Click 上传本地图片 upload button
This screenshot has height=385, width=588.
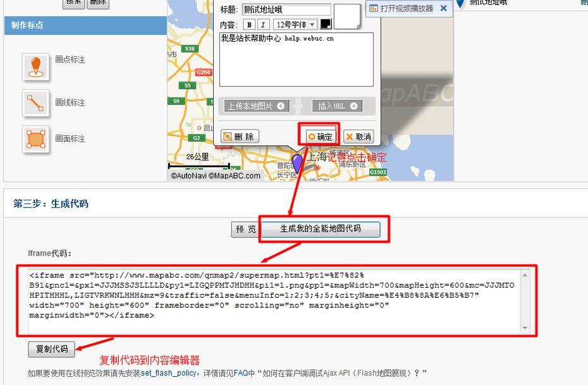point(257,106)
